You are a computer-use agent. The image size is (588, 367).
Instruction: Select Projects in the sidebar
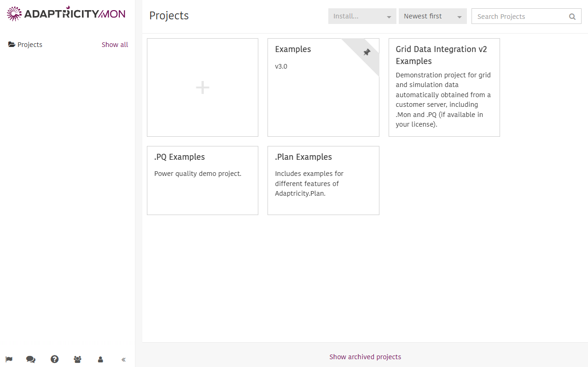(30, 45)
